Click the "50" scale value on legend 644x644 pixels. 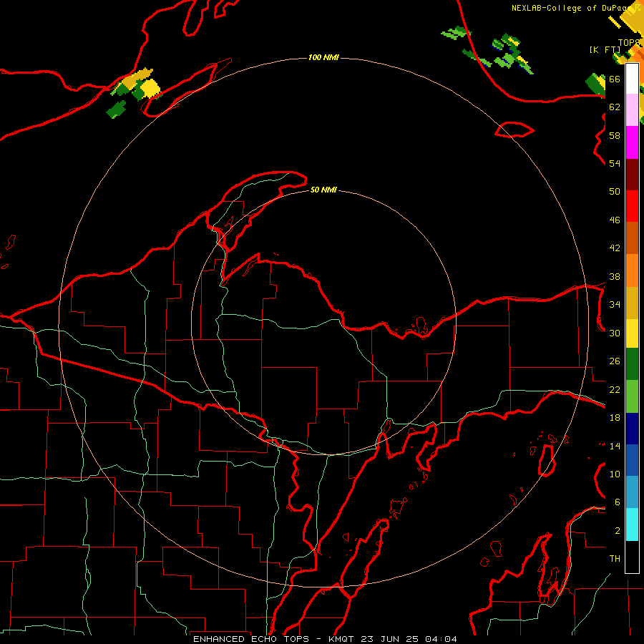point(615,192)
